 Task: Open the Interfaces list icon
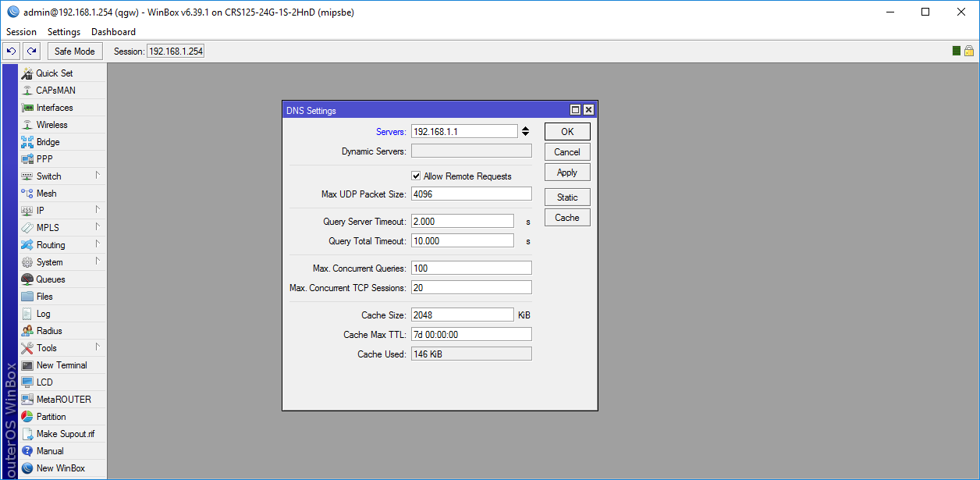tap(27, 108)
